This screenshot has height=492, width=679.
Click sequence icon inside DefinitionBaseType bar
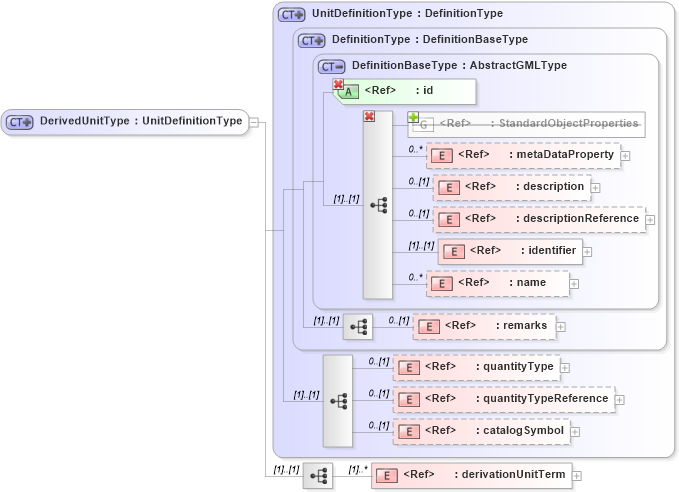(x=379, y=205)
